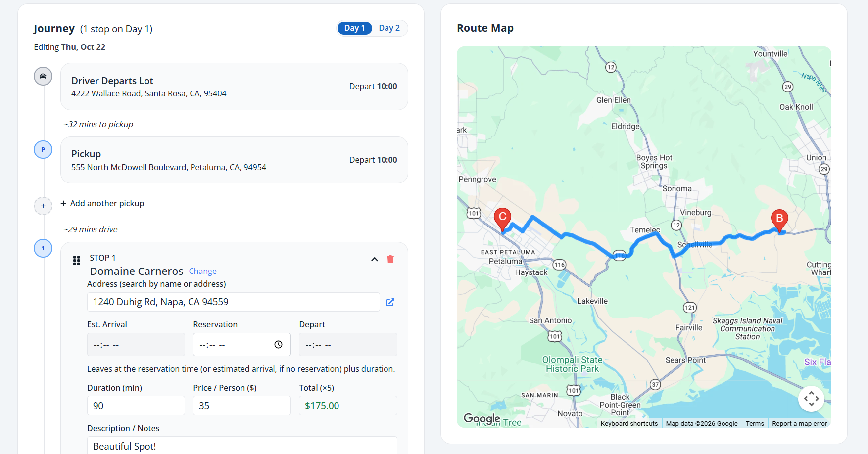
Task: Click the Novato label on the map
Action: pyautogui.click(x=570, y=413)
